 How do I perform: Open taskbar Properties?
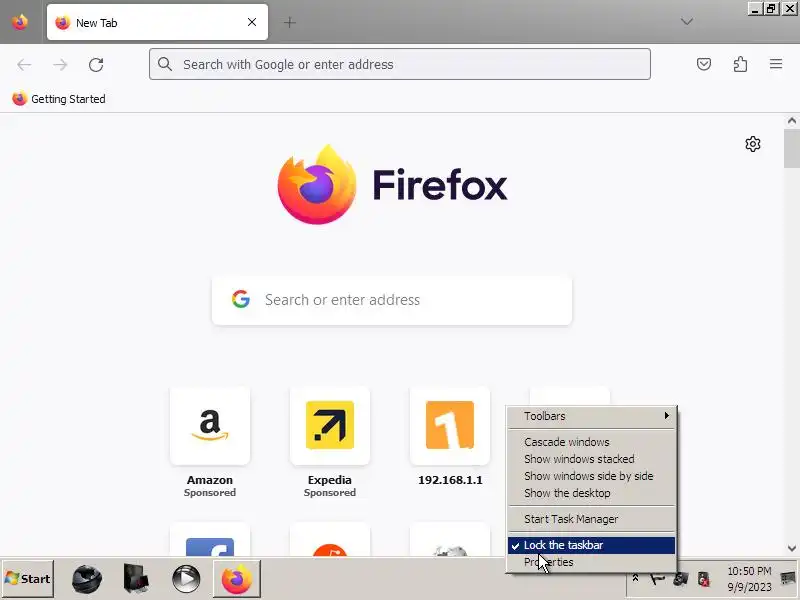[x=591, y=562]
